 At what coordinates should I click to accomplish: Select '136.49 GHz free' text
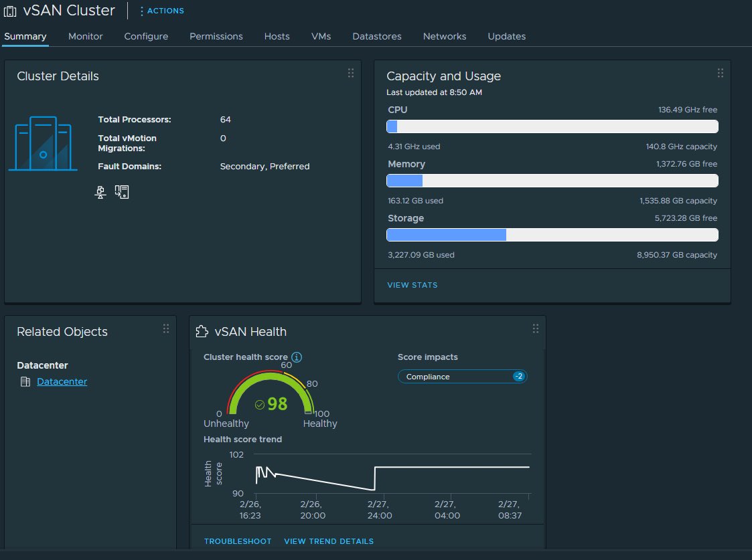pyautogui.click(x=688, y=110)
